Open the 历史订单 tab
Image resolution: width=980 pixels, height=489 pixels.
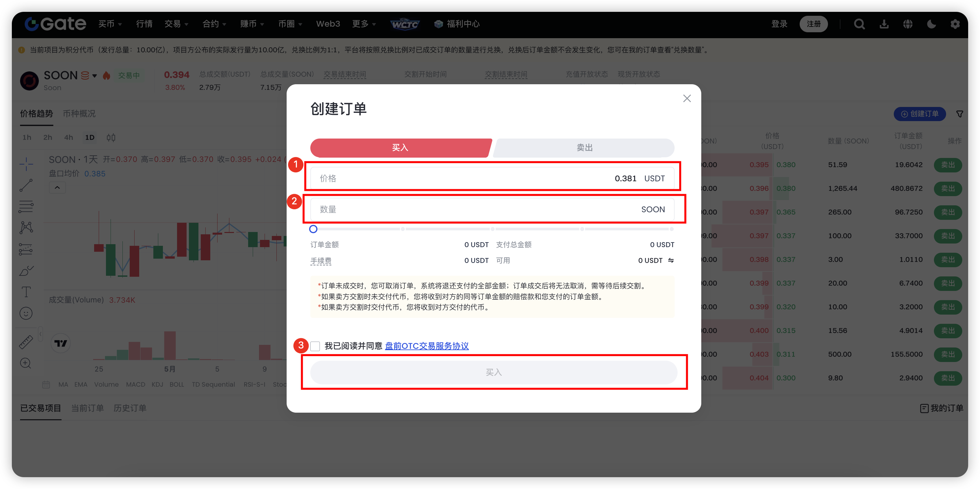(130, 408)
